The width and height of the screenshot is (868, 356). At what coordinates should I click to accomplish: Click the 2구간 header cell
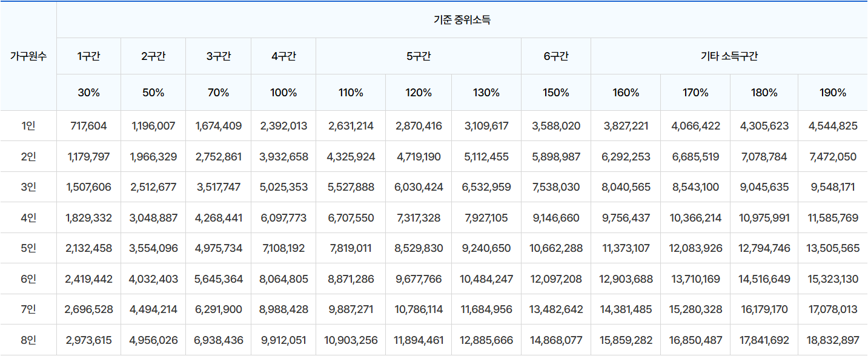tap(153, 56)
